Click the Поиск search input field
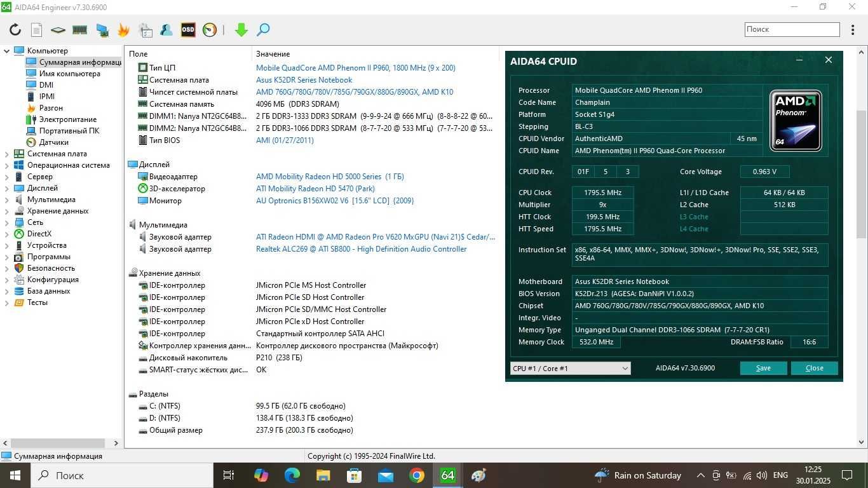 (x=792, y=29)
